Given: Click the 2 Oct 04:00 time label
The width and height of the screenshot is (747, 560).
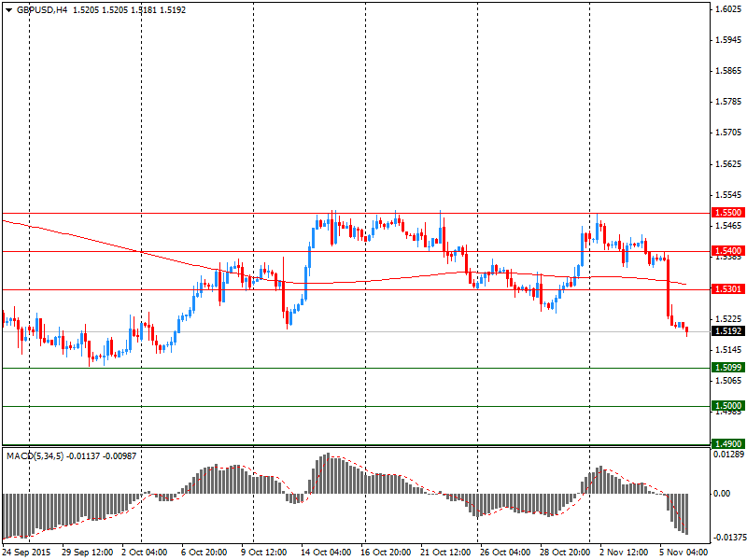Looking at the screenshot, I should point(145,553).
